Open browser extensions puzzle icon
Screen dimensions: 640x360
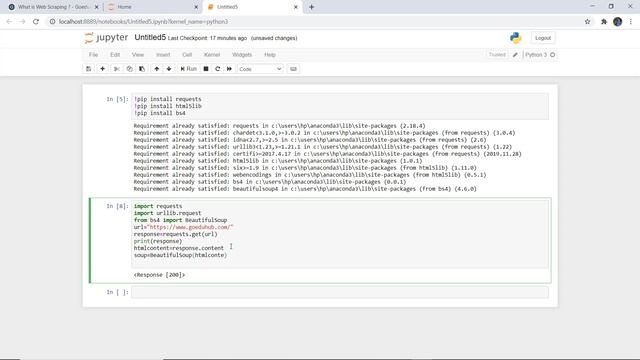click(604, 22)
